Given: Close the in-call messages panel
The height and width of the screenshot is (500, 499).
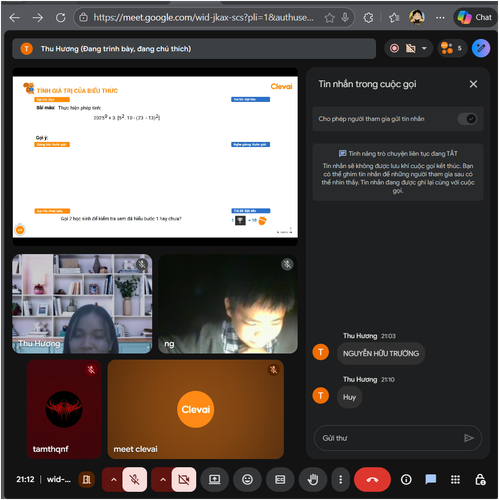Looking at the screenshot, I should point(473,84).
